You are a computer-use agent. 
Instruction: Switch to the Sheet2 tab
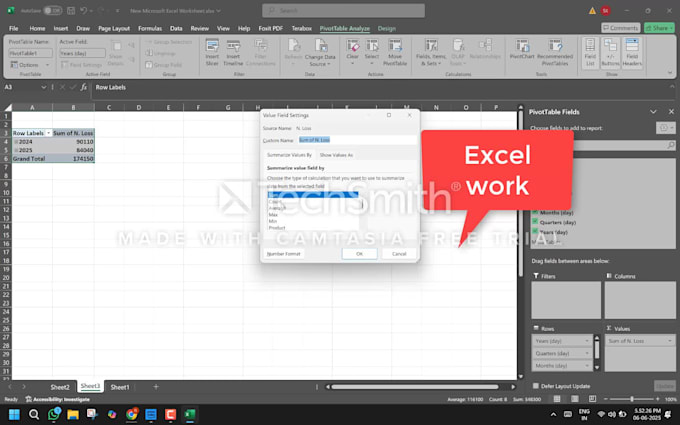coord(60,387)
